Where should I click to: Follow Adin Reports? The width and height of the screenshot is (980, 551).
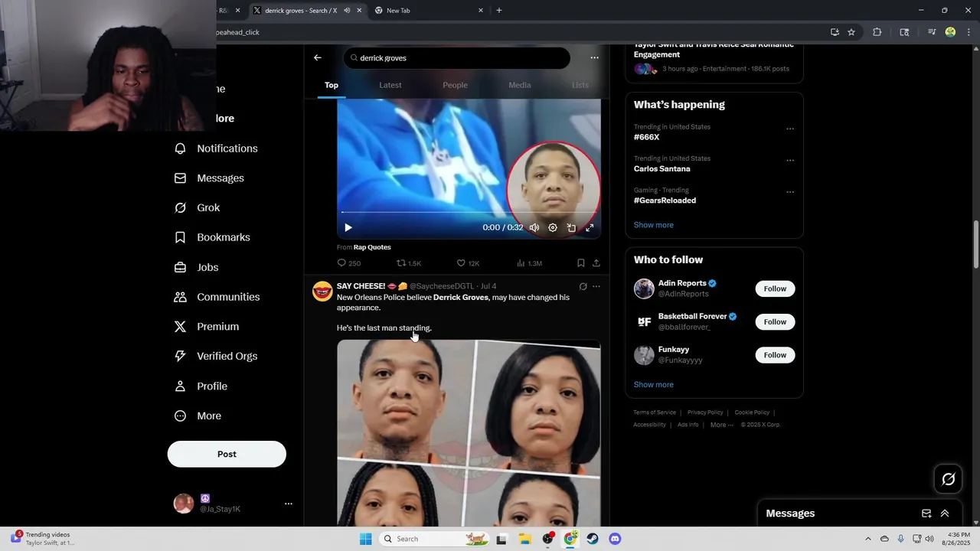[775, 289]
